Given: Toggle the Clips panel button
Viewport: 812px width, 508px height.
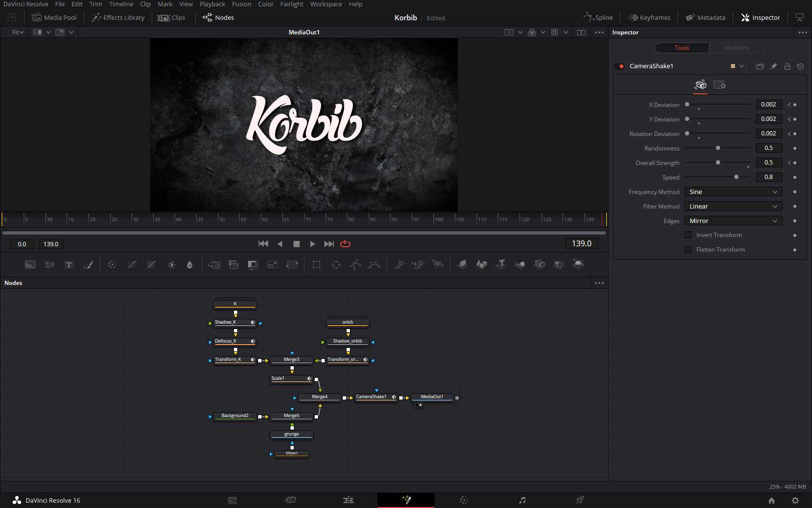Looking at the screenshot, I should [172, 17].
